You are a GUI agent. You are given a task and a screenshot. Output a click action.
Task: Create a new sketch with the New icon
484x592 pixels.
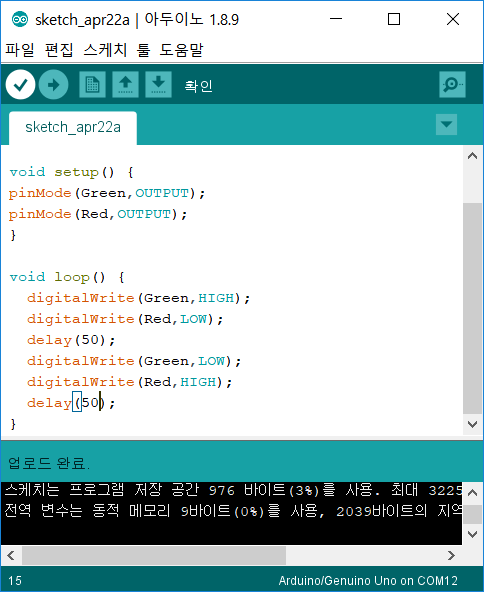(92, 85)
